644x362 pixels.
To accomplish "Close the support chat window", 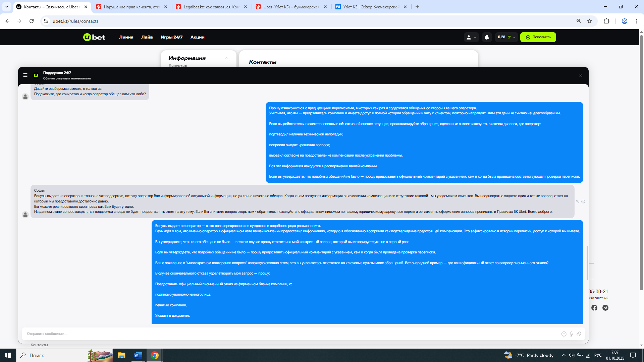I will (x=581, y=76).
